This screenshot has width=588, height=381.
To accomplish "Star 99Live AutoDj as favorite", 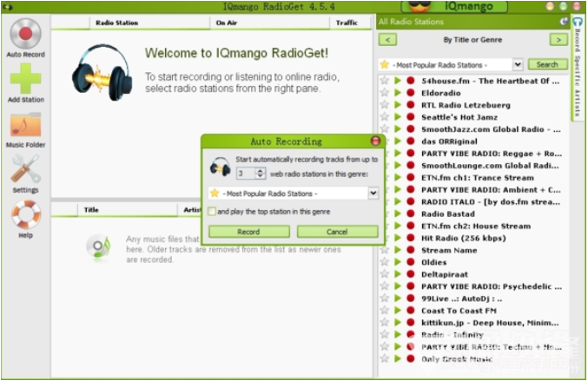I will 385,299.
